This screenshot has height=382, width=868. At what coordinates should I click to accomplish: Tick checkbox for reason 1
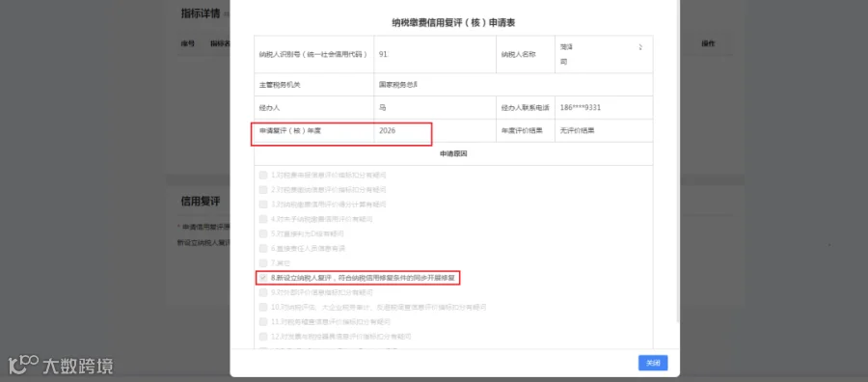click(263, 175)
